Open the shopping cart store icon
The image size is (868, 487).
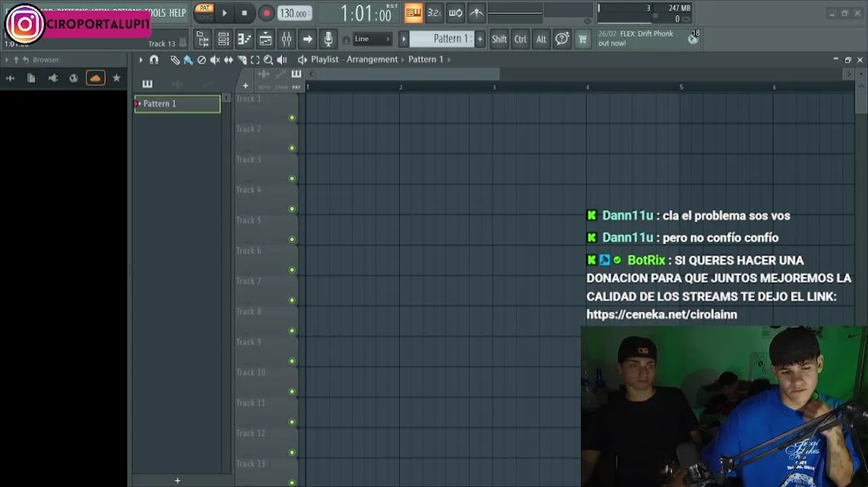(582, 39)
